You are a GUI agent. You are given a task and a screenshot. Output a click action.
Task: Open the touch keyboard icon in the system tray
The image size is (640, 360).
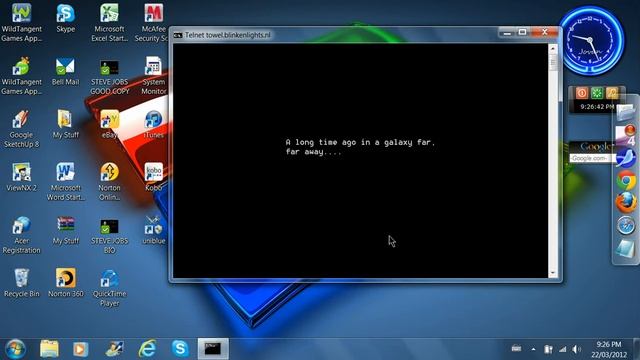click(x=516, y=349)
